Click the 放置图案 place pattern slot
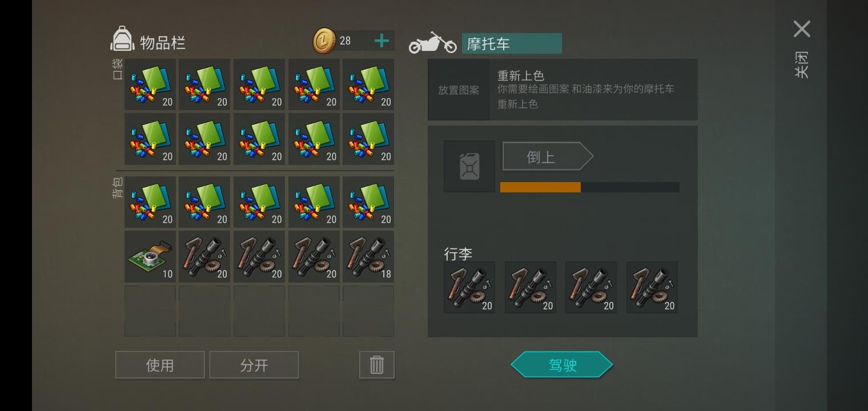 coord(459,90)
